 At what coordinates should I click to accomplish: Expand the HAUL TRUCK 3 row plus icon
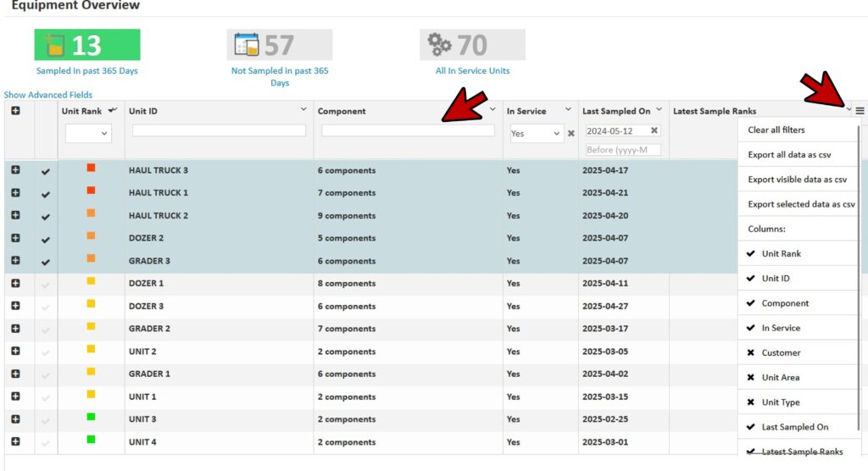(x=15, y=170)
